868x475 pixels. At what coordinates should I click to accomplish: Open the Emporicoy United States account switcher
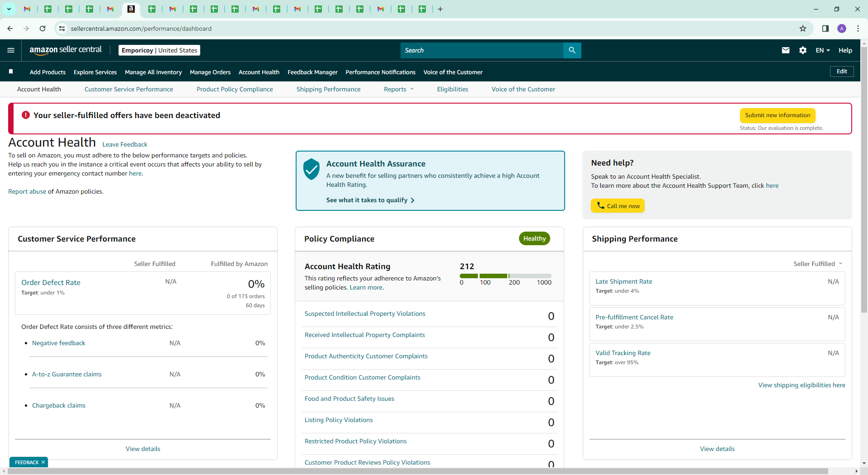click(159, 50)
